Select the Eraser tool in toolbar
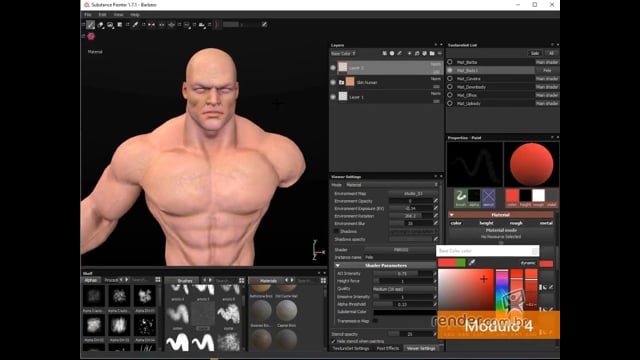Image resolution: width=640 pixels, height=360 pixels. pos(100,25)
